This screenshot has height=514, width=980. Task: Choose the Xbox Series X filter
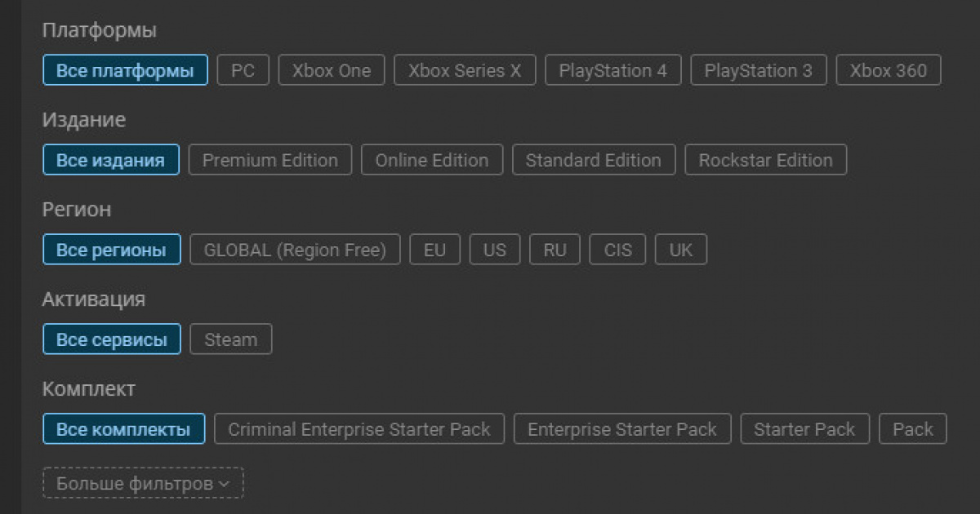coord(465,70)
